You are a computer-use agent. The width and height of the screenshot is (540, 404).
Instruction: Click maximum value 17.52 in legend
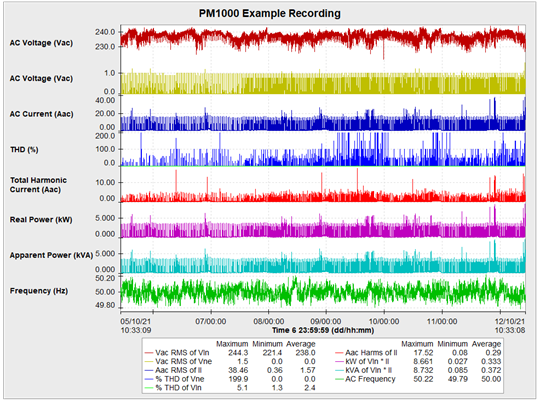click(x=423, y=353)
